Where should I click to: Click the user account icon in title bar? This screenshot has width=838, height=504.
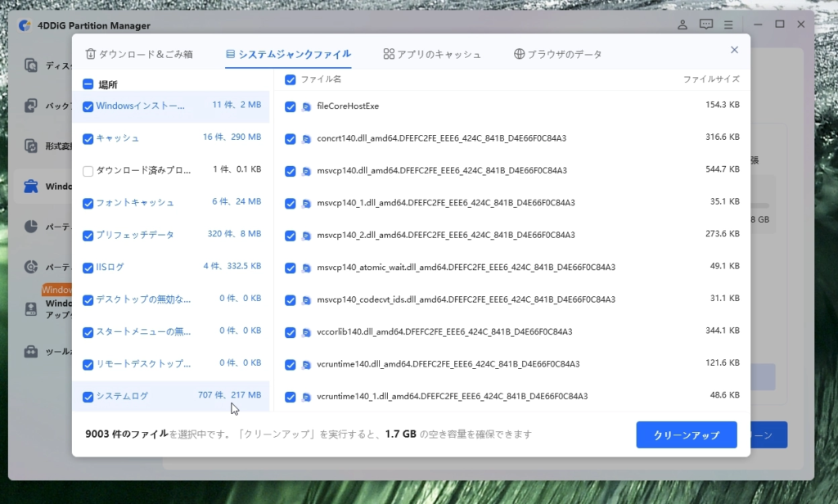[x=683, y=25]
